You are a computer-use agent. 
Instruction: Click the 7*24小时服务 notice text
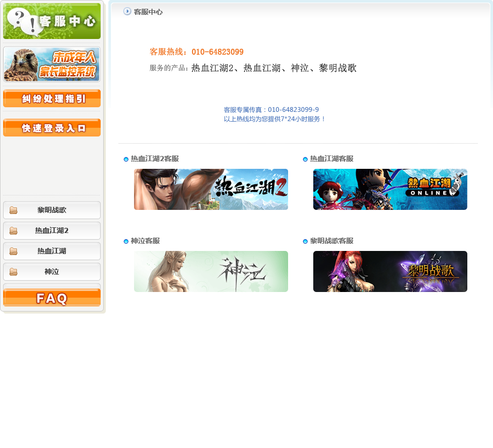(x=274, y=119)
